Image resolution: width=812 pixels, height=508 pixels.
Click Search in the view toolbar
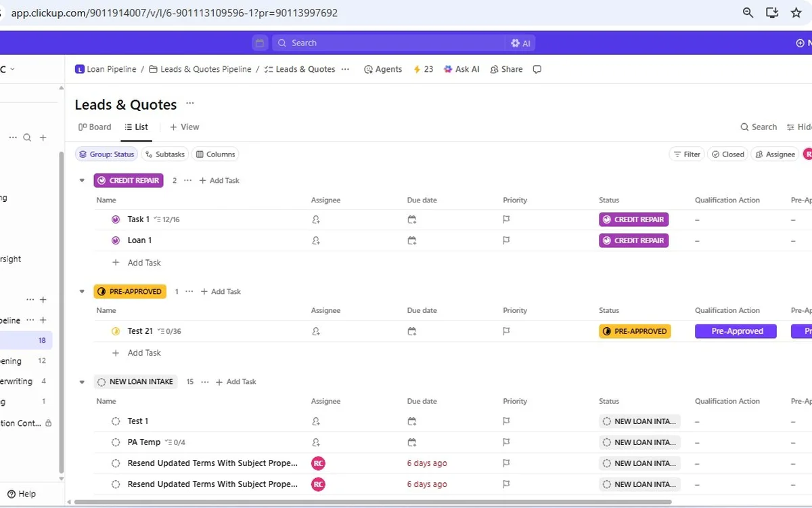[x=759, y=127]
